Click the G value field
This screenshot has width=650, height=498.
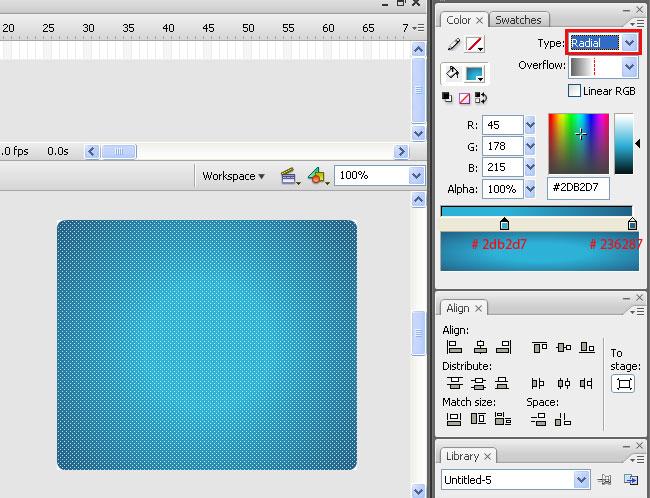502,146
